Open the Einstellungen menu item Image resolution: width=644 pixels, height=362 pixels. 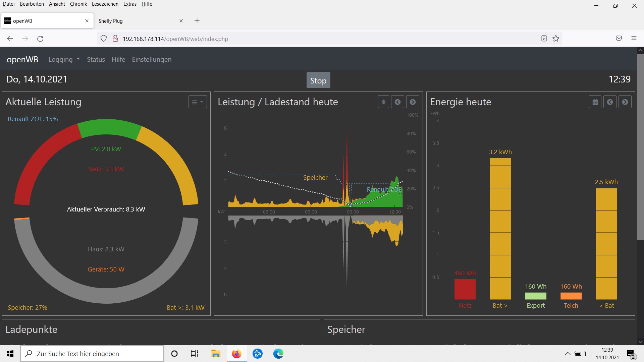click(152, 59)
